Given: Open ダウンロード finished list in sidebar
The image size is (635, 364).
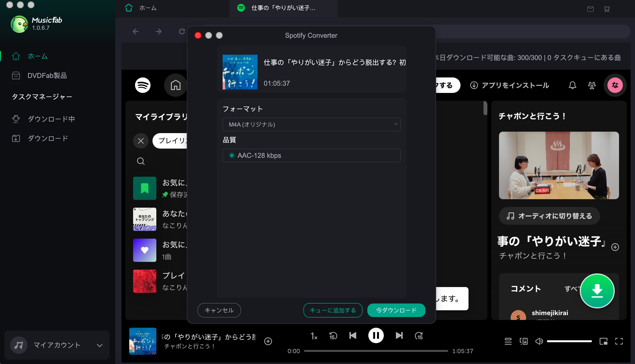Looking at the screenshot, I should coord(48,138).
